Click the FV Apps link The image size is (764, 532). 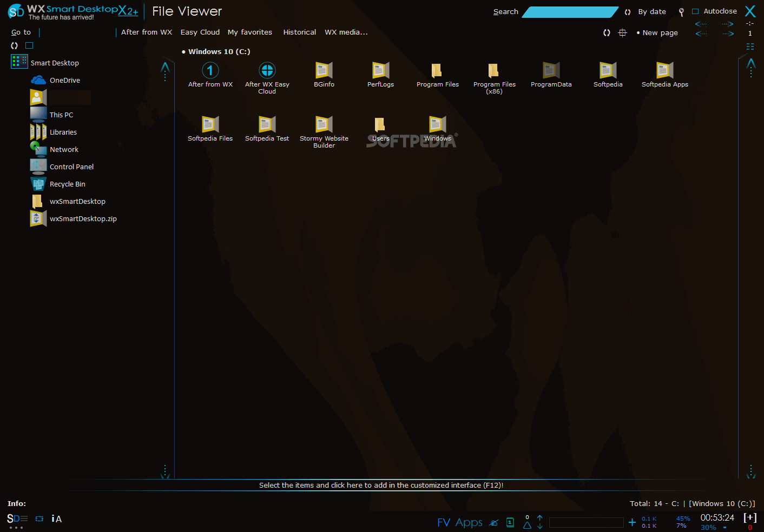point(460,522)
